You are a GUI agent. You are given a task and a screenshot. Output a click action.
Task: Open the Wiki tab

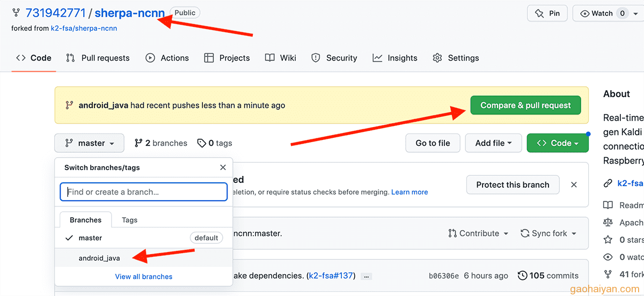[x=281, y=58]
